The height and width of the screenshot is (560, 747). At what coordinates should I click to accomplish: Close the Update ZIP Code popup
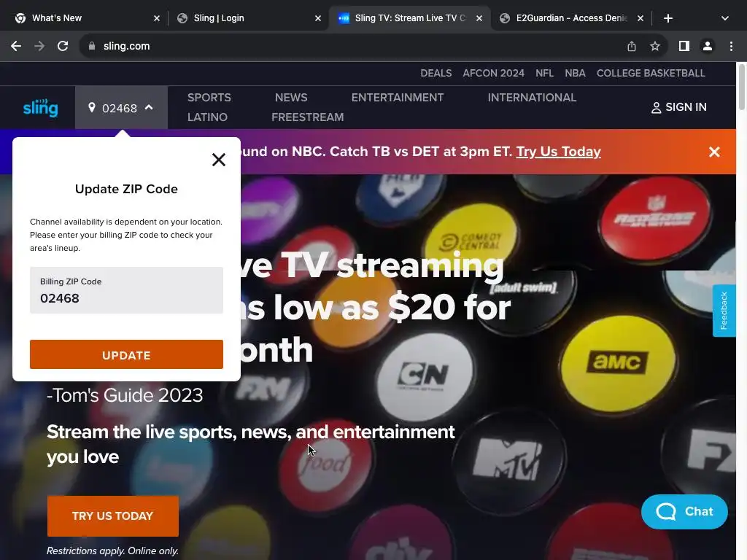click(219, 160)
